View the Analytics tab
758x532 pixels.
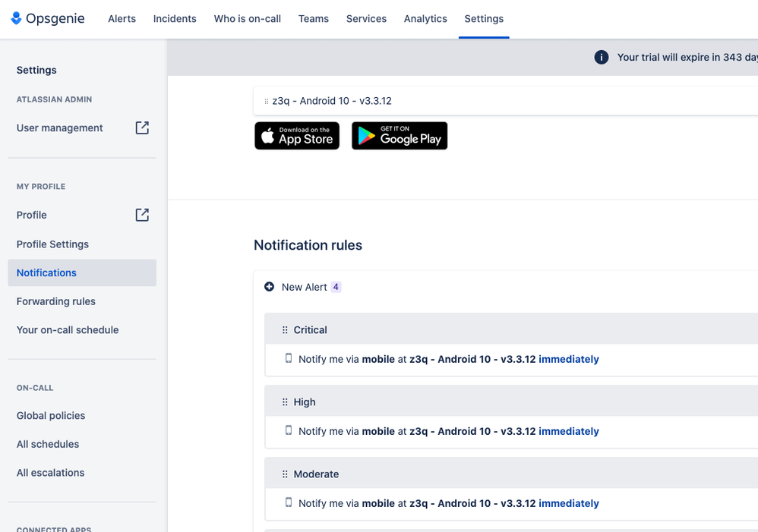[425, 18]
